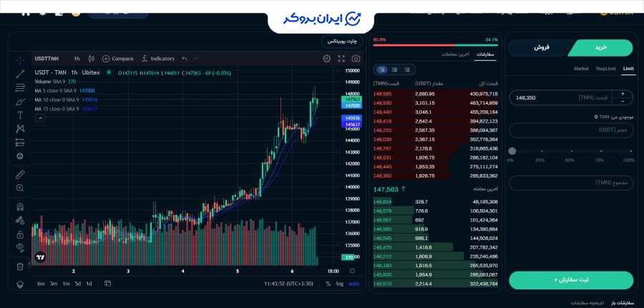The height and width of the screenshot is (308, 644).
Task: Click the trash remove drawings icon
Action: pos(20,267)
